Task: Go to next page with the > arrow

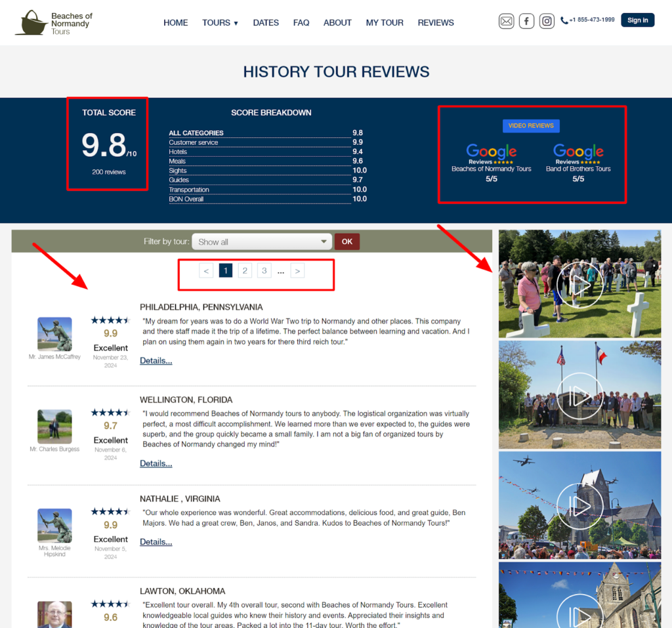Action: tap(297, 271)
